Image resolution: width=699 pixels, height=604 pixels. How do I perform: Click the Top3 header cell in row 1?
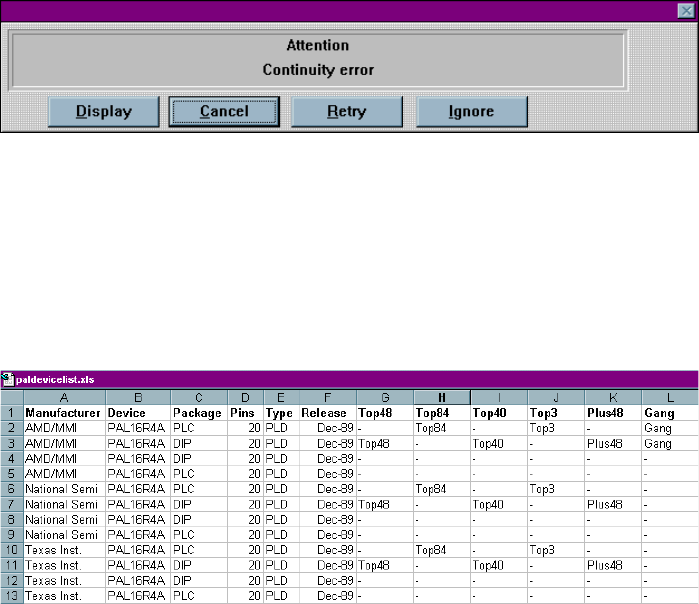(x=556, y=413)
